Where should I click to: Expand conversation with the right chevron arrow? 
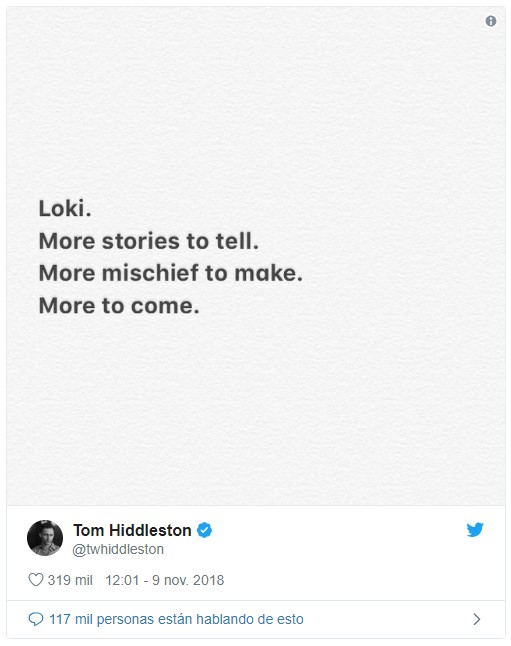tap(477, 619)
